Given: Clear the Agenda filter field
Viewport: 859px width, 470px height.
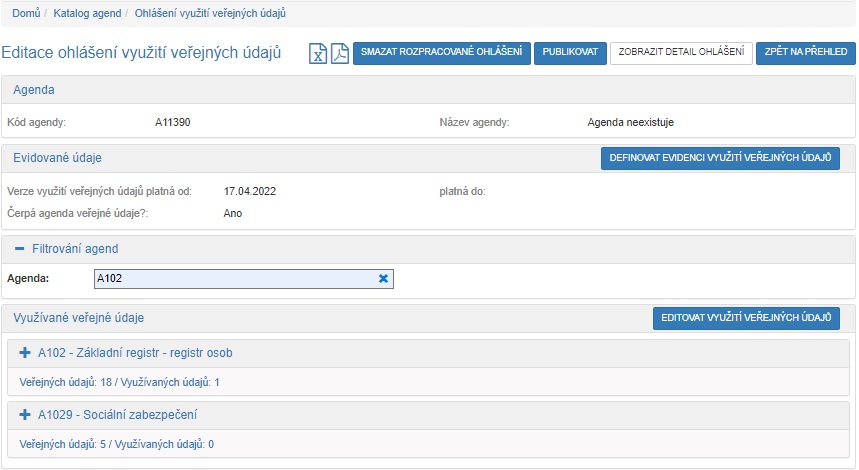Looking at the screenshot, I should coord(383,279).
